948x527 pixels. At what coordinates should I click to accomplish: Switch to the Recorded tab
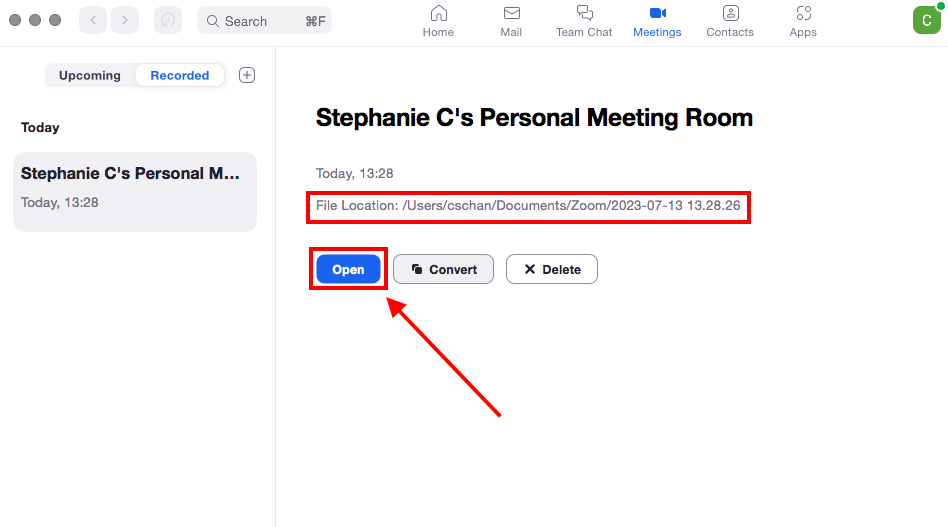[x=180, y=76]
